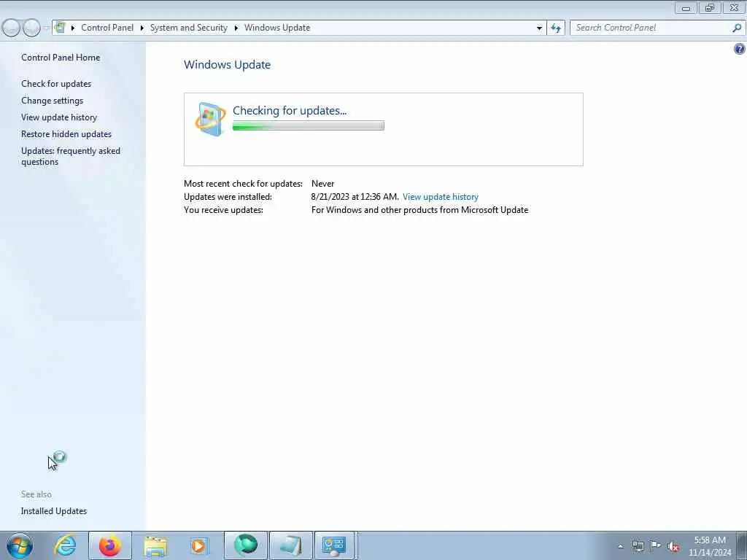This screenshot has height=560, width=747.
Task: Open Windows Explorer folder icon in taskbar
Action: [155, 545]
